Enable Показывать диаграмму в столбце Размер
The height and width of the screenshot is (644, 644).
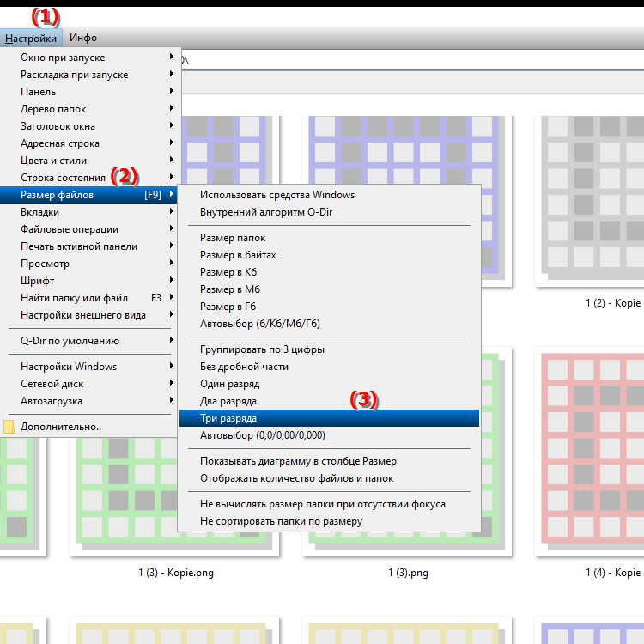[298, 461]
